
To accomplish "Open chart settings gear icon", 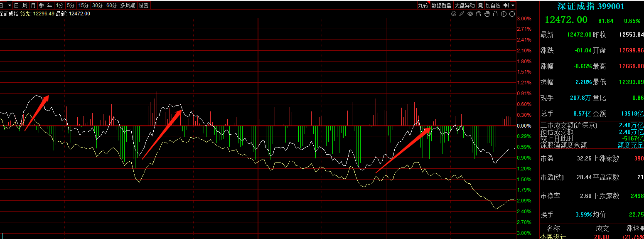I will [454, 14].
